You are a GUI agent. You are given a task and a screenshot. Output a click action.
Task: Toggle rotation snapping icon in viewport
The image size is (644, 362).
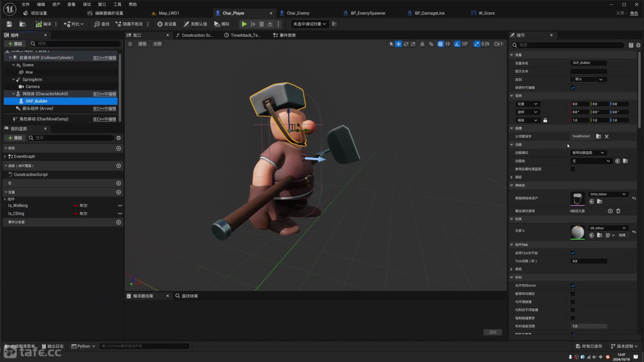[457, 44]
